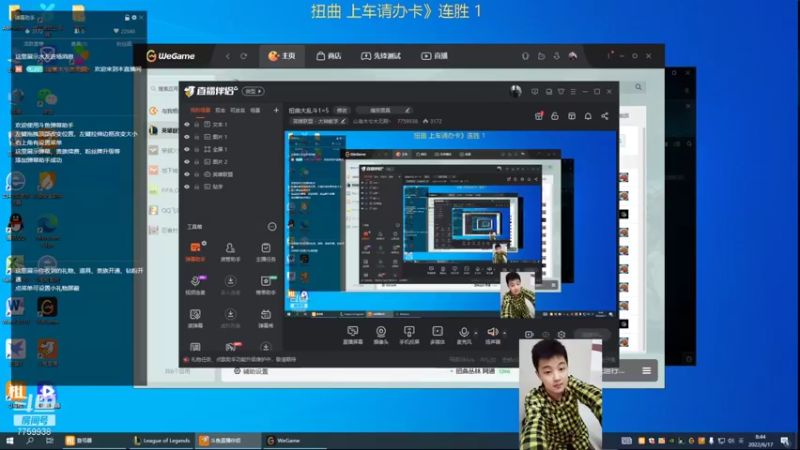The height and width of the screenshot is (450, 800).
Task: Expand microphone options arrow
Action: (476, 333)
